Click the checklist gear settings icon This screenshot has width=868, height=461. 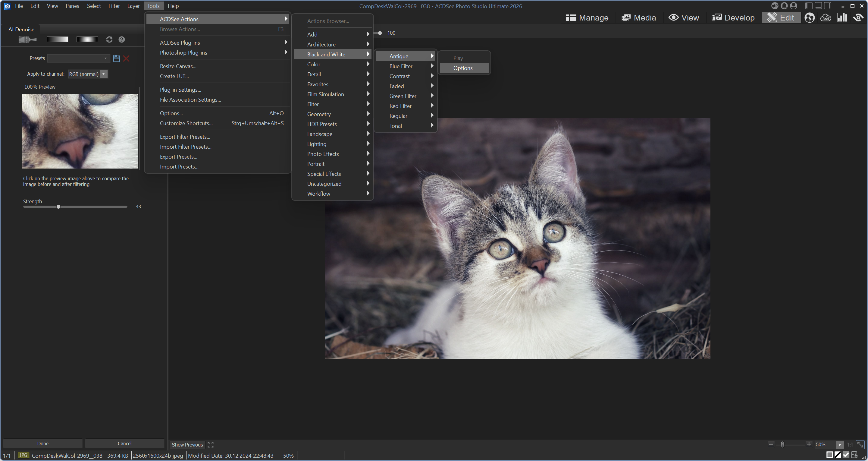coord(854,455)
